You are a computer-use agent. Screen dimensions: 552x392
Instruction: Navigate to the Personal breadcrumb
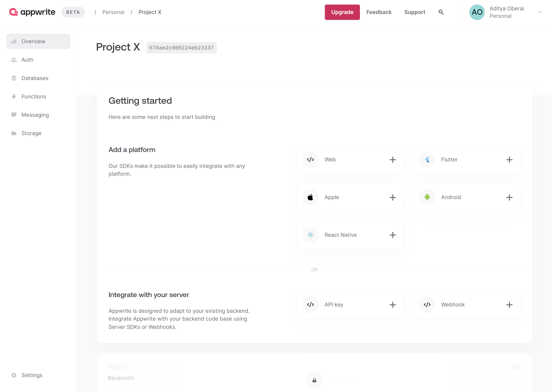coord(113,12)
